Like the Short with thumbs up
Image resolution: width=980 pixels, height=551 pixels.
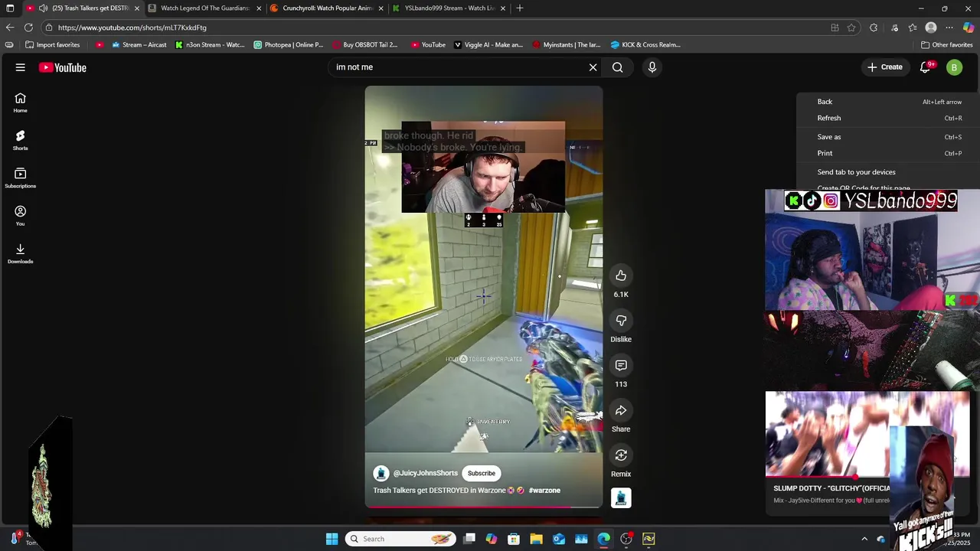(x=621, y=275)
